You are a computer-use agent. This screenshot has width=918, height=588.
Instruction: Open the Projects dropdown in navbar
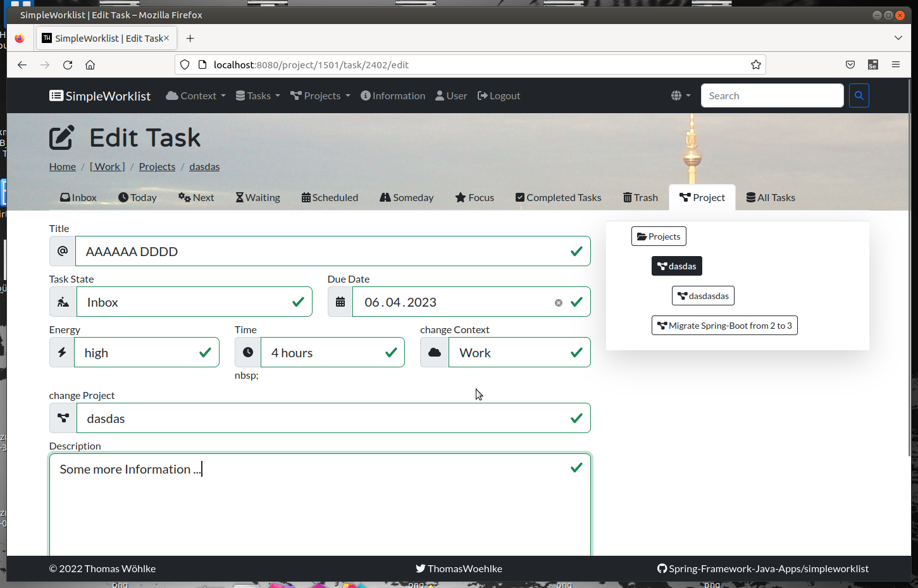[320, 96]
